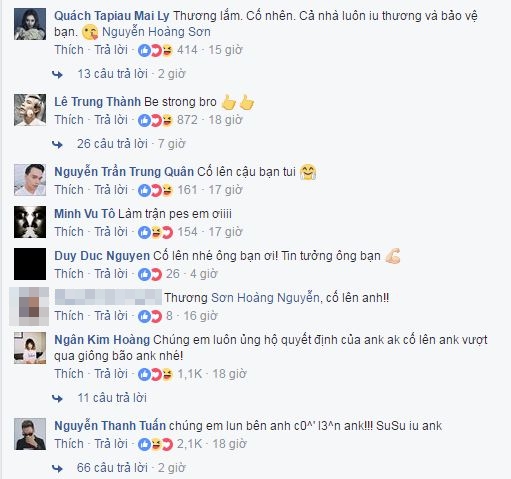Viewport: 511px width, 479px height.
Task: Open reaction icons on Minh Vu Tô's comment
Action: (x=156, y=232)
